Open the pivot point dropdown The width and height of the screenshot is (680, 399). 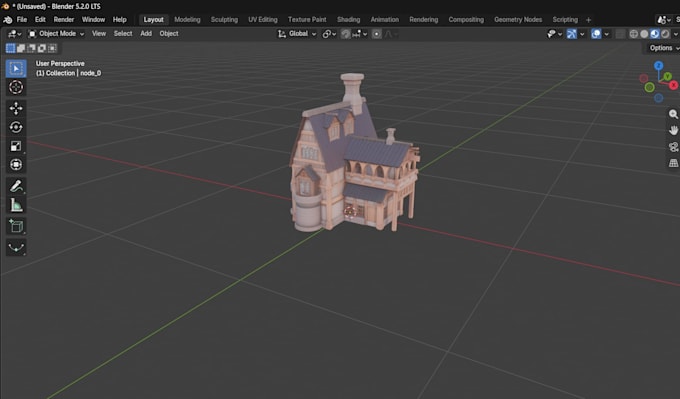point(330,34)
